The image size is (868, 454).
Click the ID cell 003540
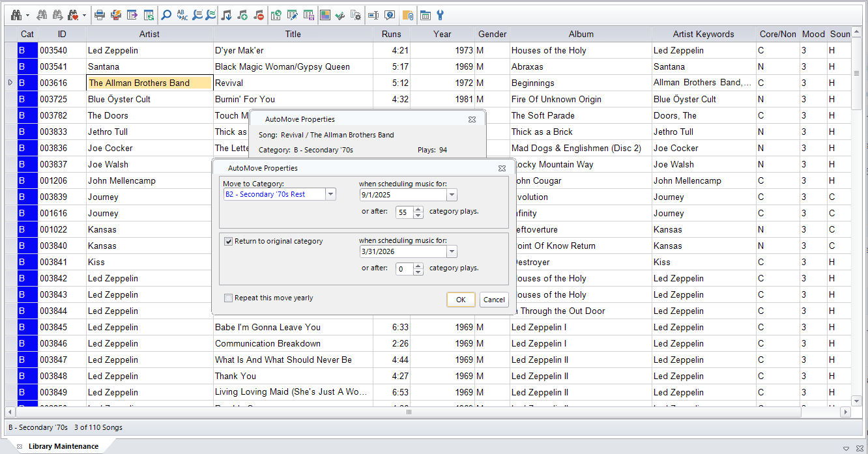[x=62, y=50]
